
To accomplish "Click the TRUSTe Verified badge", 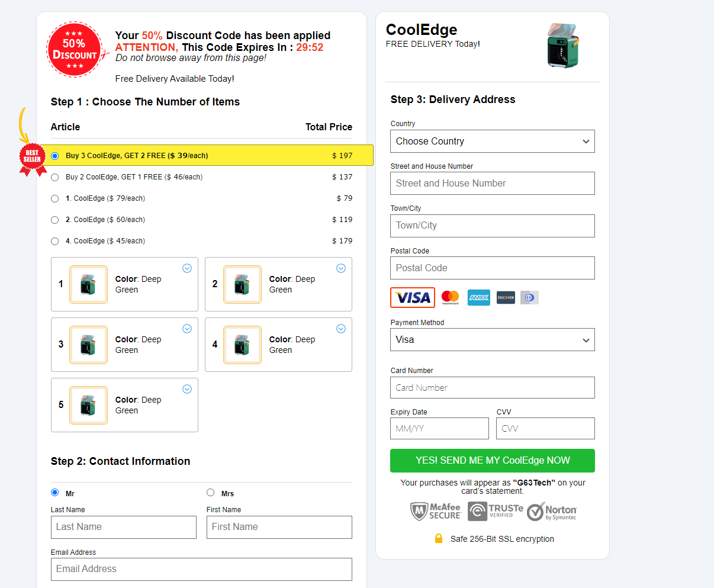I will (496, 511).
